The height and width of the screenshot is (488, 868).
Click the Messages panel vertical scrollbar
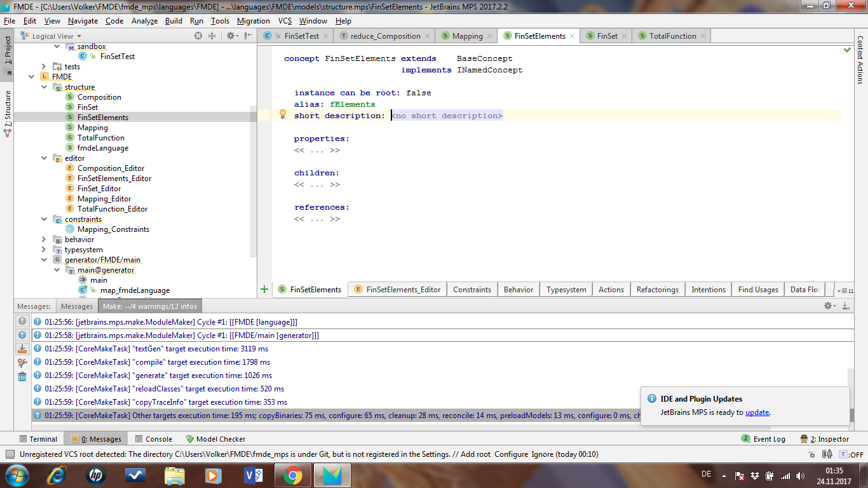click(851, 394)
